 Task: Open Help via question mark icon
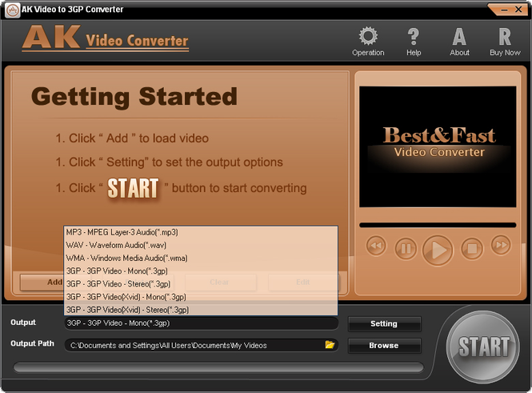tap(414, 42)
